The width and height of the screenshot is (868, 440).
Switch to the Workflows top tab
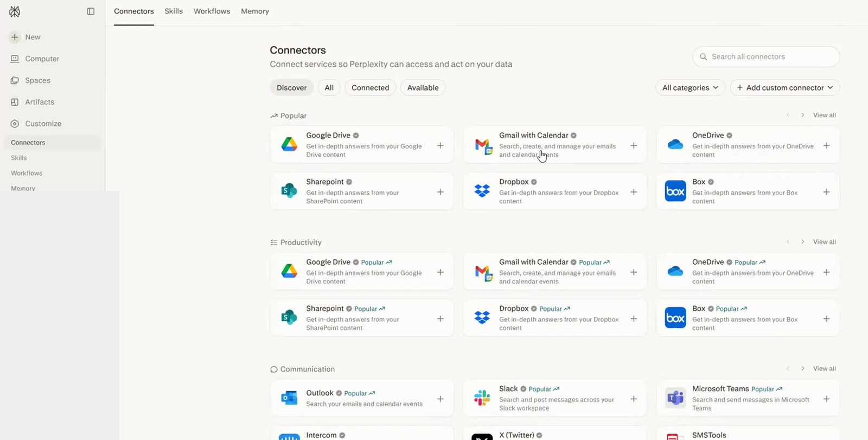point(212,11)
